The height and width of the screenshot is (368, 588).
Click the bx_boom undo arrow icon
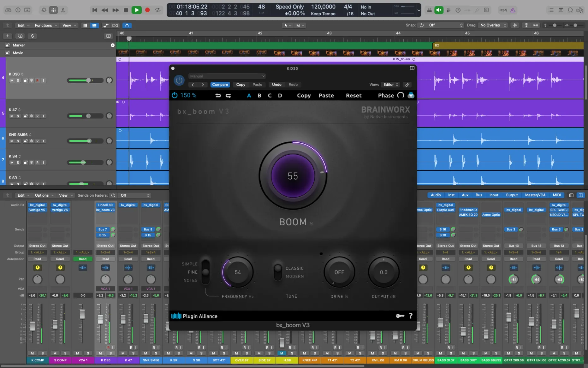(218, 95)
